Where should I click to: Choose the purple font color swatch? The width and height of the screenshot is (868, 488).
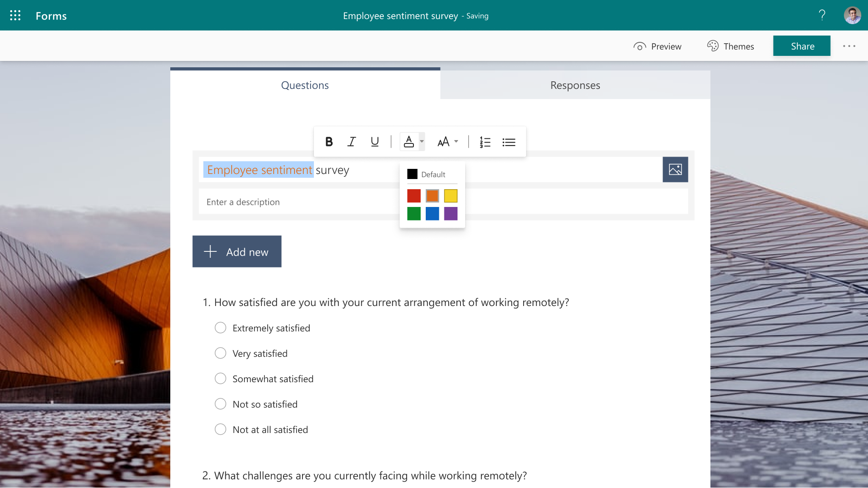(x=451, y=214)
